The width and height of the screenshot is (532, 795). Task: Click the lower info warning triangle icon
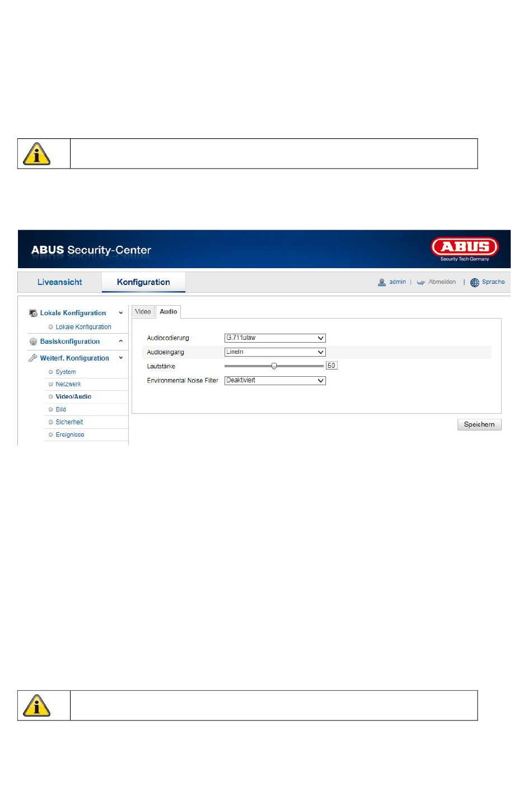tap(37, 705)
